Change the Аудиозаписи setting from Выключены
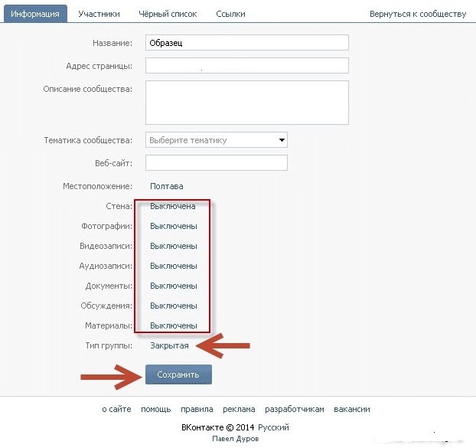This screenshot has width=476, height=448. 174,266
